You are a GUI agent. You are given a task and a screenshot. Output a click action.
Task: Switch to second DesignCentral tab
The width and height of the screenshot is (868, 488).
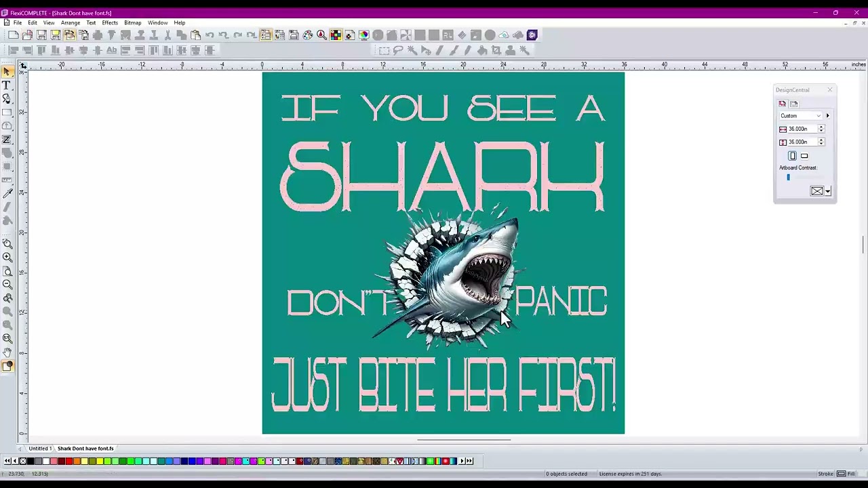pyautogui.click(x=794, y=104)
